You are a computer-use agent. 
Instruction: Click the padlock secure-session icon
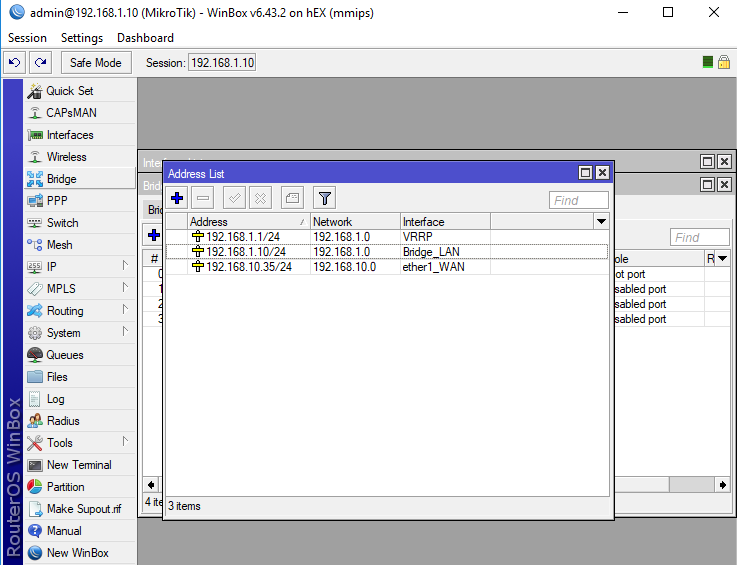coord(724,62)
